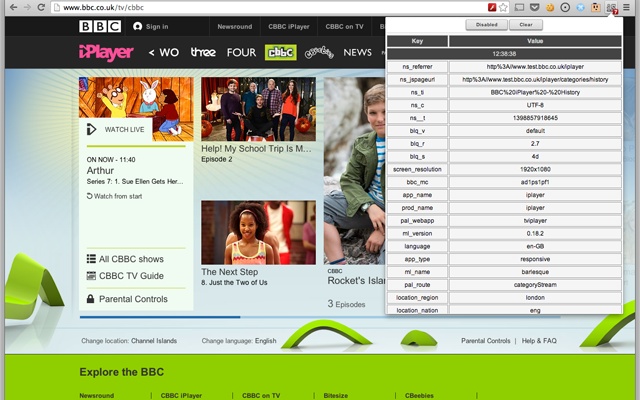Click the cookie extension icon
The image size is (640, 400).
[x=550, y=7]
